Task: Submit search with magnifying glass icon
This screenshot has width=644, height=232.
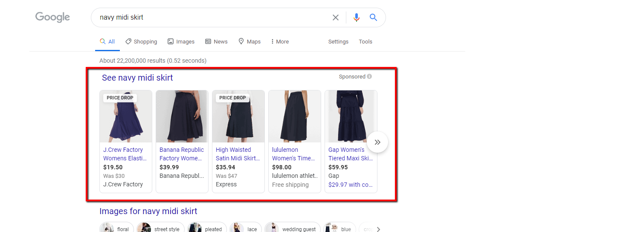Action: coord(373,17)
